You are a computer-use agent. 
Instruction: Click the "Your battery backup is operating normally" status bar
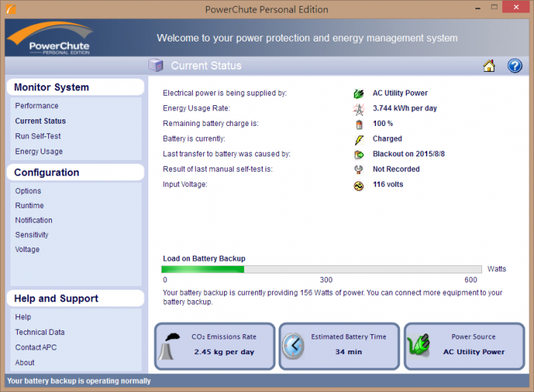pos(267,381)
